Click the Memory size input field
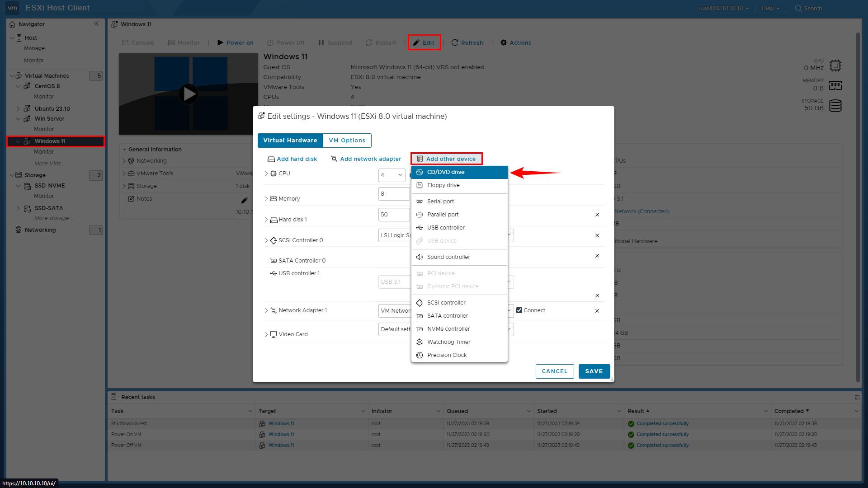Viewport: 868px width, 488px height. [x=393, y=194]
